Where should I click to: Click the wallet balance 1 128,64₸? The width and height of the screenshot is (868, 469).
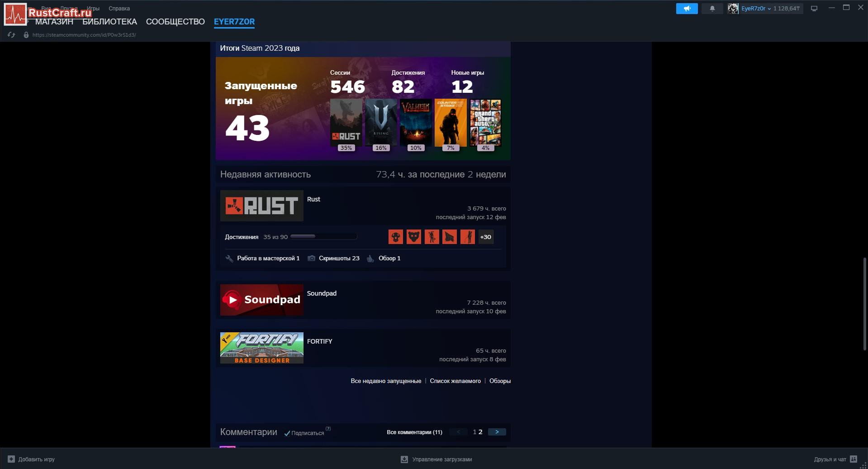(x=787, y=9)
